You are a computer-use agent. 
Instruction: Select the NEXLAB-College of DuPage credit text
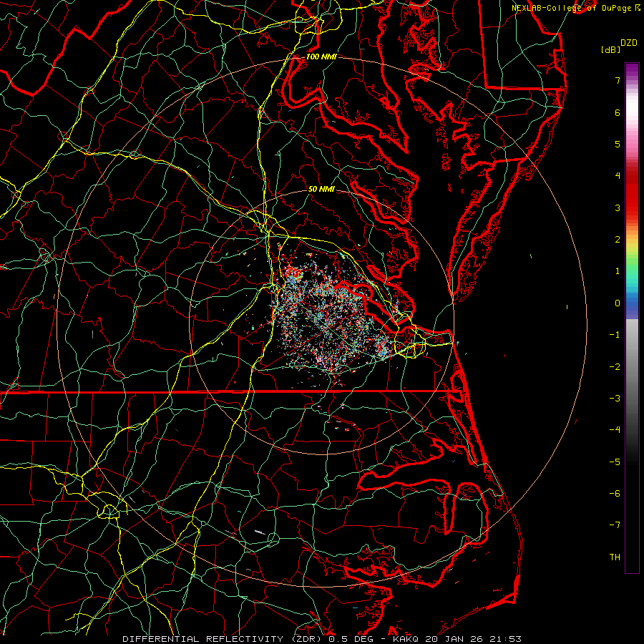571,8
